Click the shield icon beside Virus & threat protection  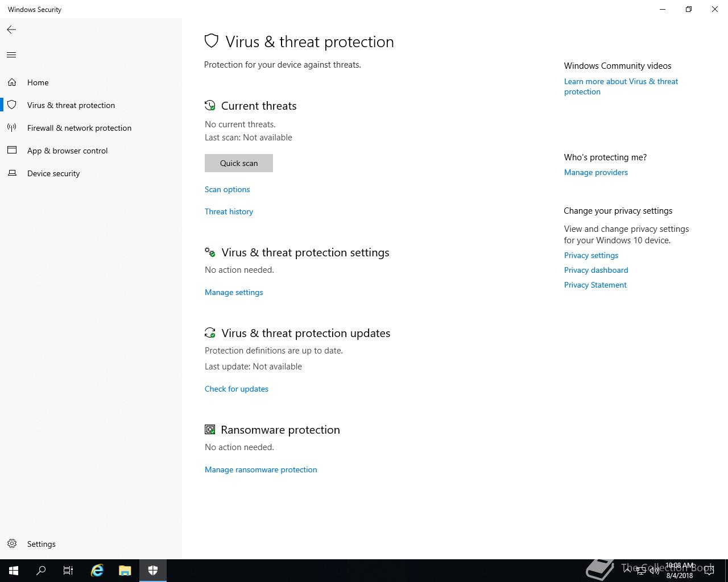click(x=12, y=105)
